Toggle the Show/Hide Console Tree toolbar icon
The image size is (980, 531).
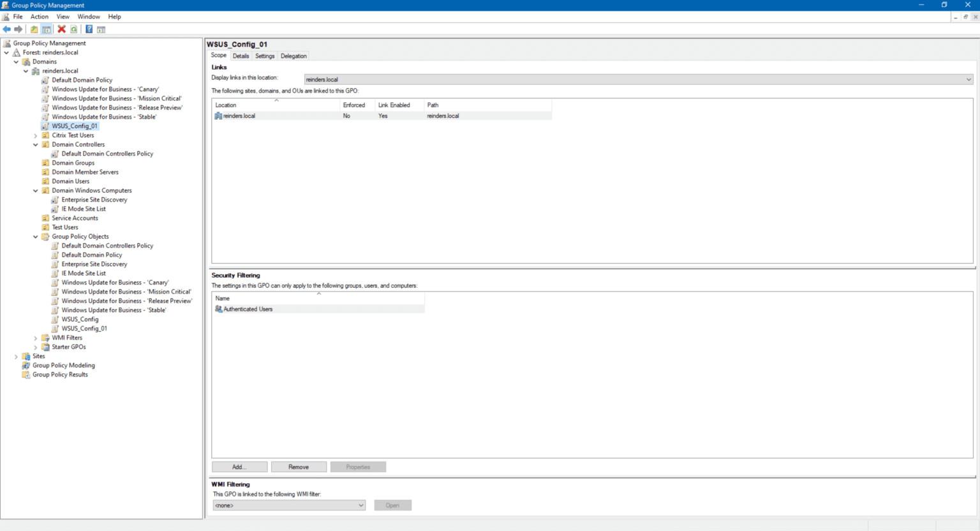(x=46, y=29)
